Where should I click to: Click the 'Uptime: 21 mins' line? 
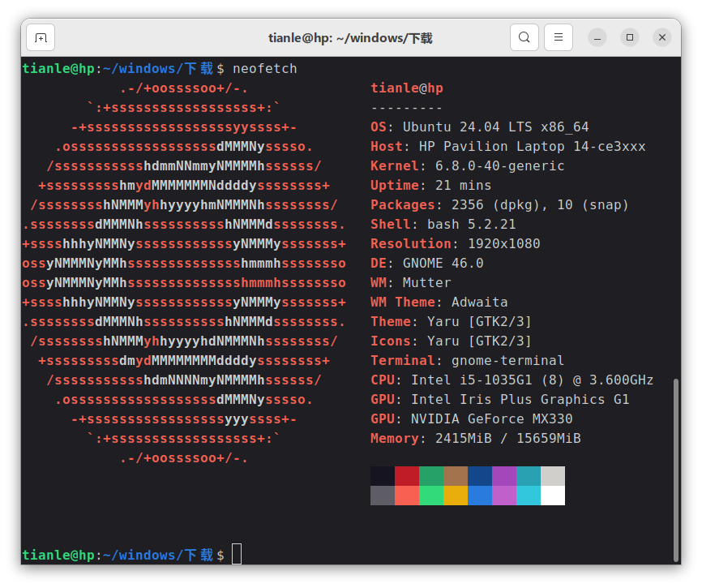(430, 186)
